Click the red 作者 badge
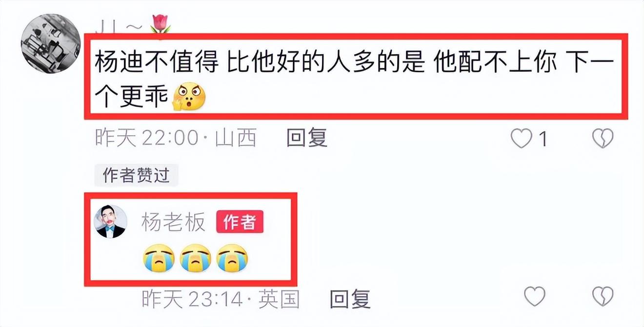644x327 pixels. (240, 223)
